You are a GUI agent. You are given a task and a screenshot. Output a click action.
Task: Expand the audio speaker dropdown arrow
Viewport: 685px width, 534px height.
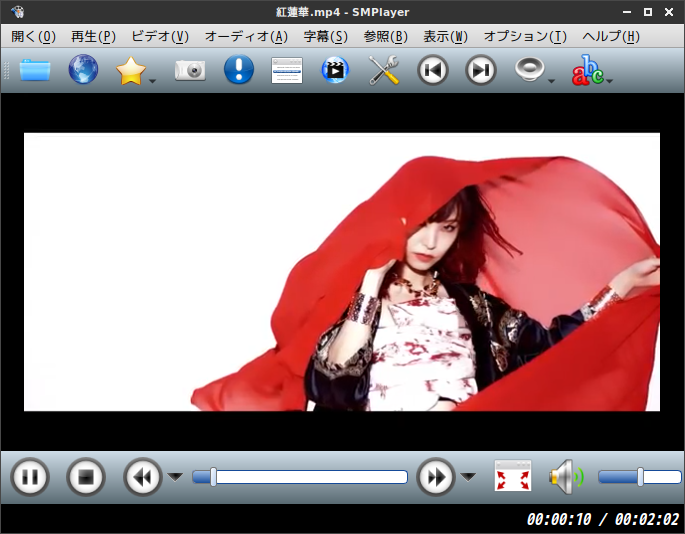click(551, 81)
